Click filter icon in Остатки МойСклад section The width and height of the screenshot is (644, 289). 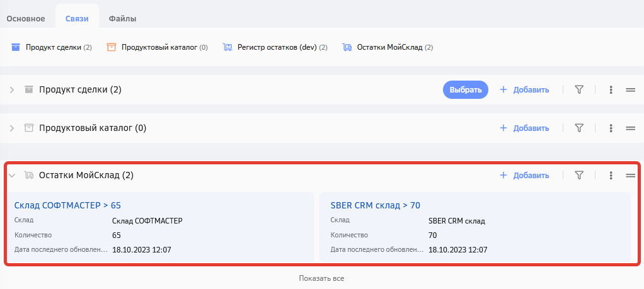(x=579, y=176)
